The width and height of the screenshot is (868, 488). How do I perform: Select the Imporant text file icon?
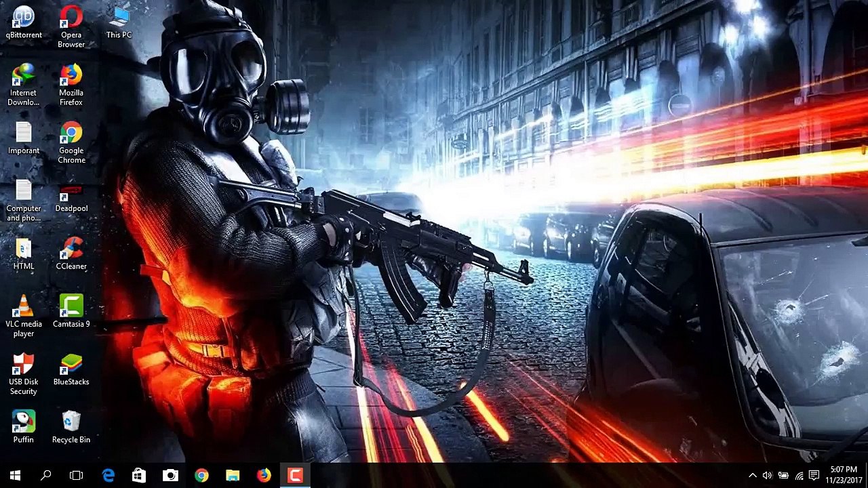(24, 138)
